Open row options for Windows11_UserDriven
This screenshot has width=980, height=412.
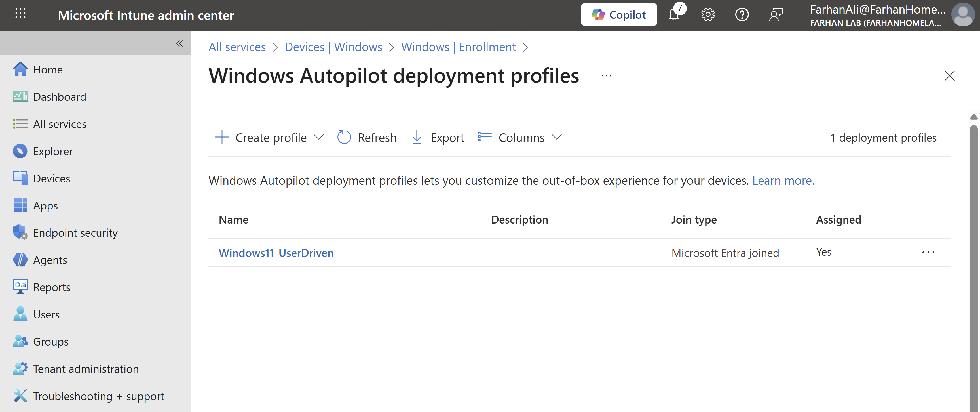(x=928, y=253)
